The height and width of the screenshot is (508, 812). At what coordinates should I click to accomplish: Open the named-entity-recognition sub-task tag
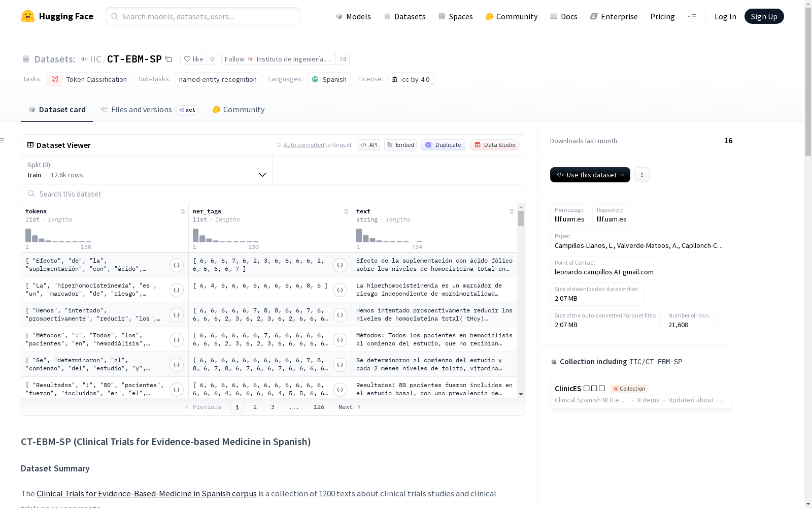[218, 79]
